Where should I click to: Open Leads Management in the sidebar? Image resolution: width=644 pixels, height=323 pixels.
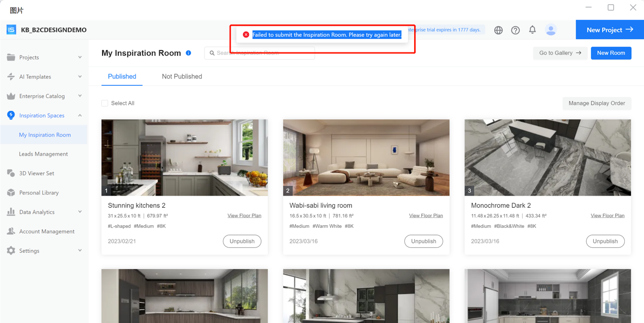tap(43, 154)
